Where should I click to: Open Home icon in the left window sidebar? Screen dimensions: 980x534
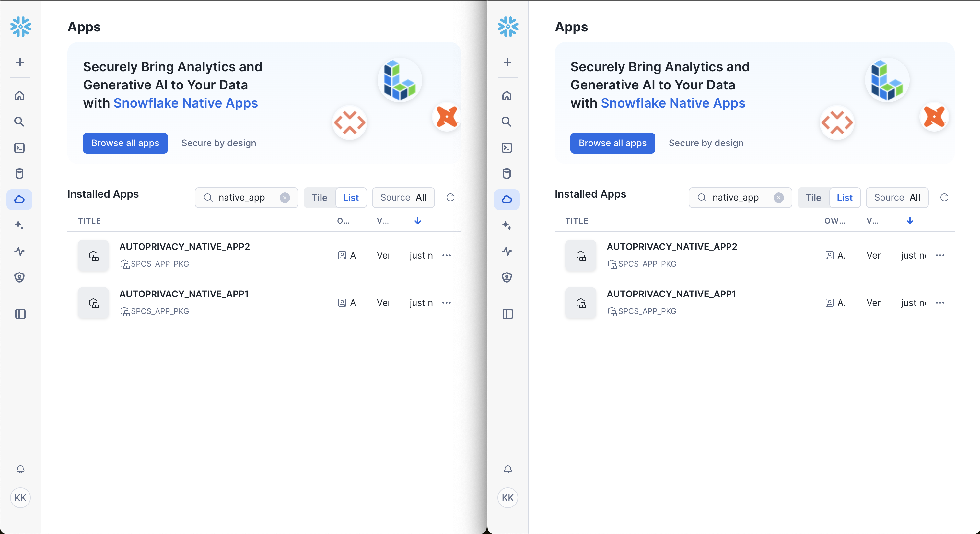[x=20, y=96]
